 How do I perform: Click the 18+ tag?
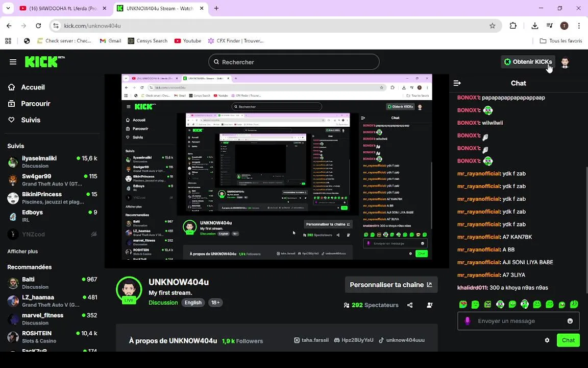[215, 303]
